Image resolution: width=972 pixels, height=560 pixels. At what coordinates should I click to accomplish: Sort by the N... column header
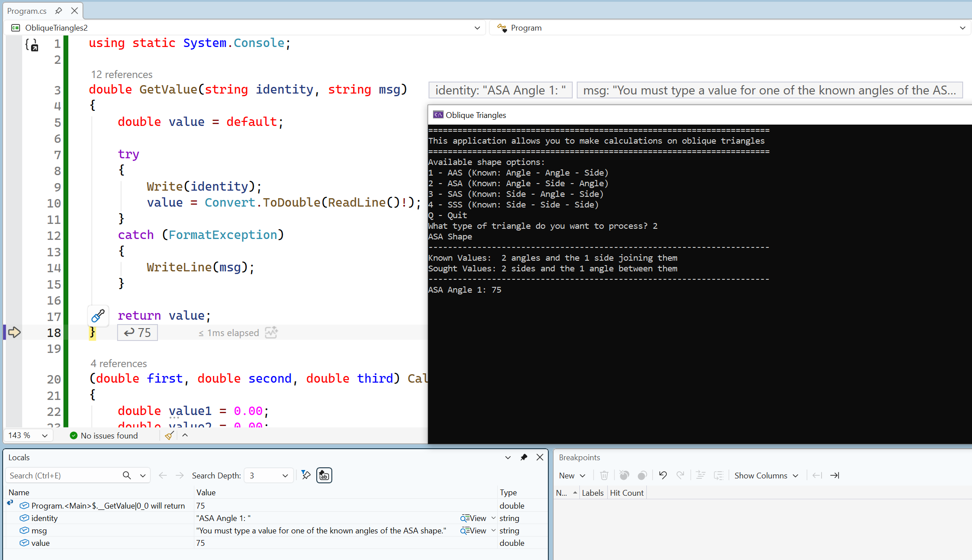click(567, 493)
